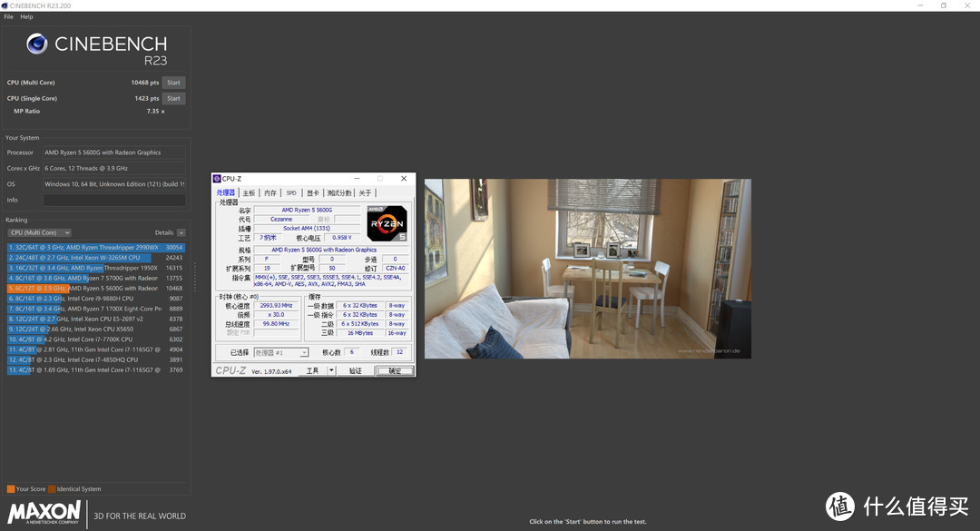The width and height of the screenshot is (980, 531).
Task: Click the OS field in Your System
Action: [x=113, y=184]
